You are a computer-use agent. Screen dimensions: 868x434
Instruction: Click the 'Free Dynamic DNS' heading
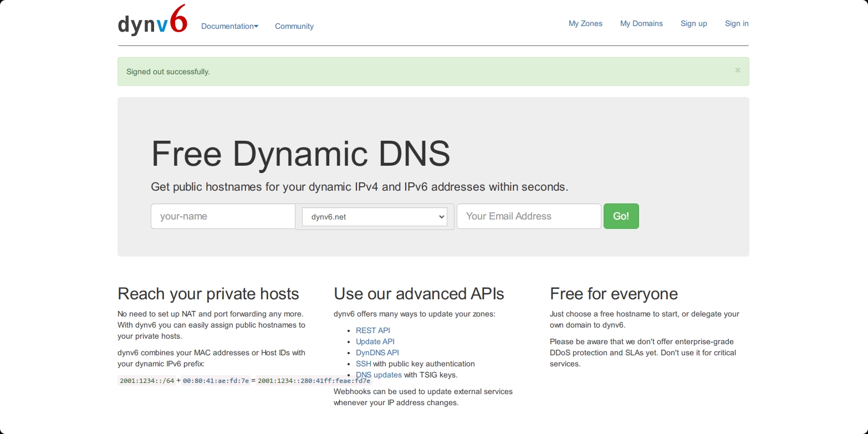300,154
